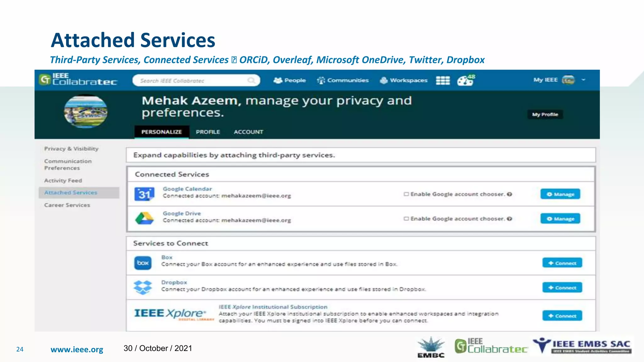The width and height of the screenshot is (644, 362).
Task: Click the Connected Services heading
Action: pyautogui.click(x=172, y=174)
